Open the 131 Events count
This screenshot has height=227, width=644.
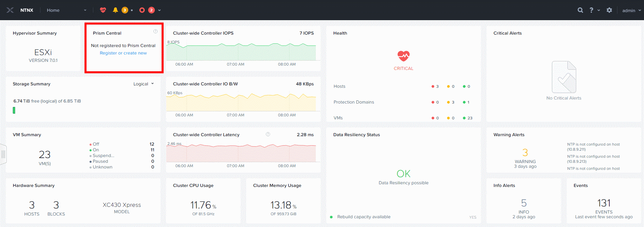604,203
